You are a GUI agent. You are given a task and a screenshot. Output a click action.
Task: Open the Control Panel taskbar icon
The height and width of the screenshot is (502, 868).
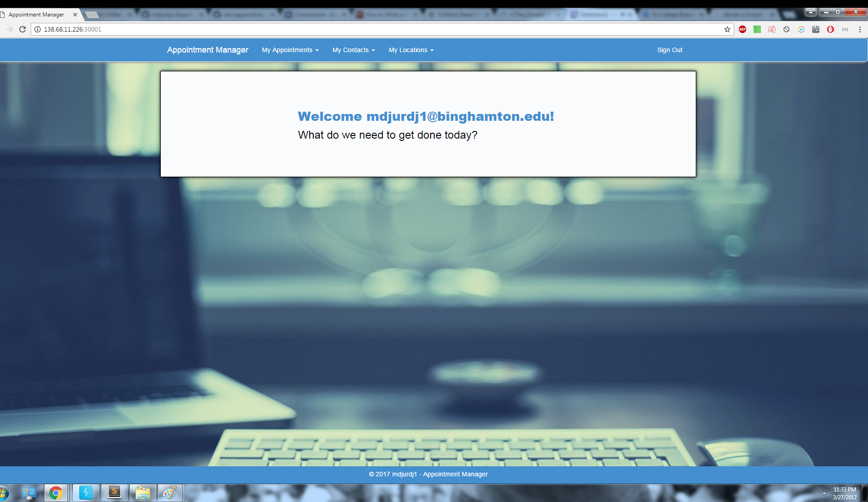tap(29, 493)
